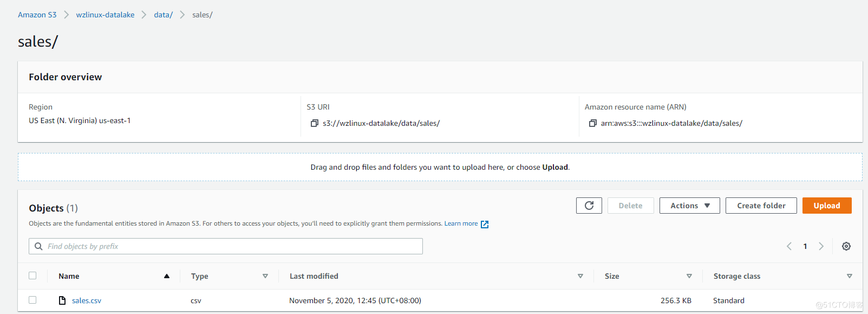The height and width of the screenshot is (314, 868).
Task: Open table preferences gear icon
Action: [846, 246]
